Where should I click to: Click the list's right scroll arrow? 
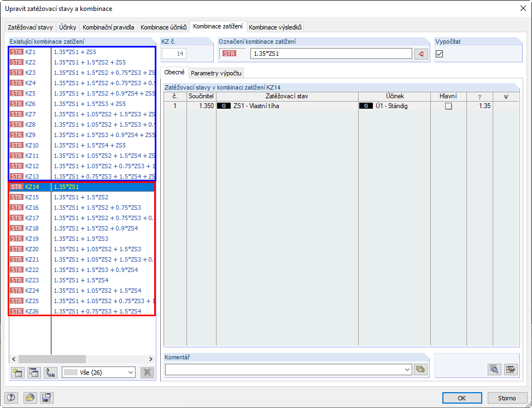click(151, 359)
